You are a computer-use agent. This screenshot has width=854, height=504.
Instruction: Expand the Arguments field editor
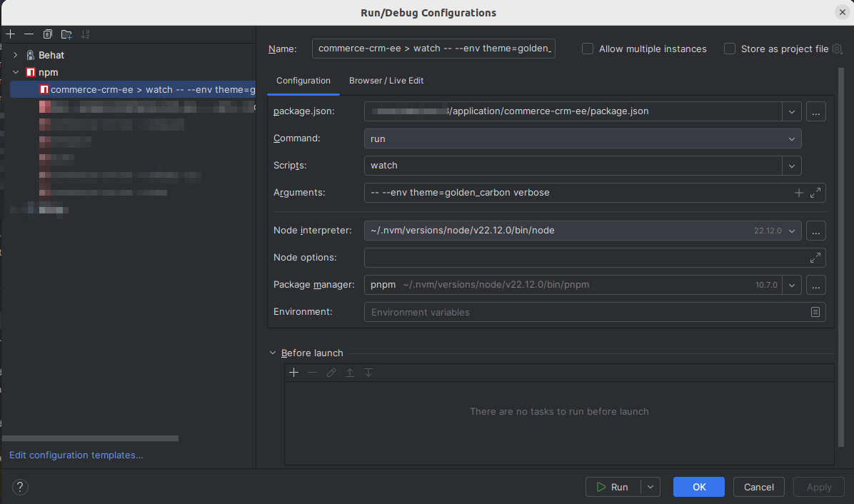click(x=815, y=193)
